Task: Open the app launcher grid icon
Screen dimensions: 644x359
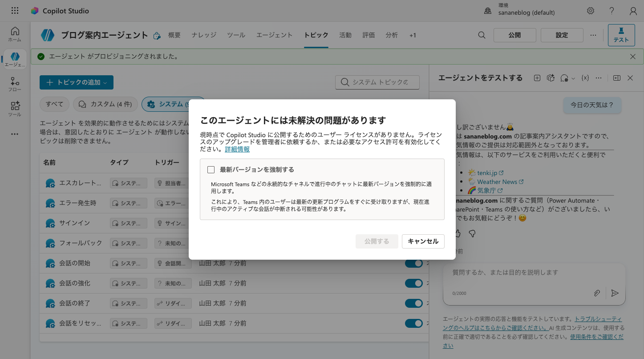Action: tap(15, 11)
